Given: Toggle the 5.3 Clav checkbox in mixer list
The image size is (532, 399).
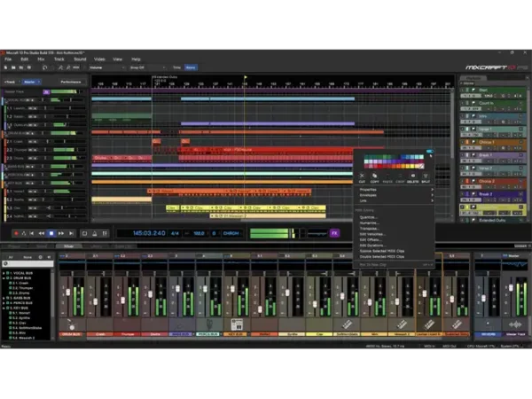Looking at the screenshot, I should (x=10, y=323).
